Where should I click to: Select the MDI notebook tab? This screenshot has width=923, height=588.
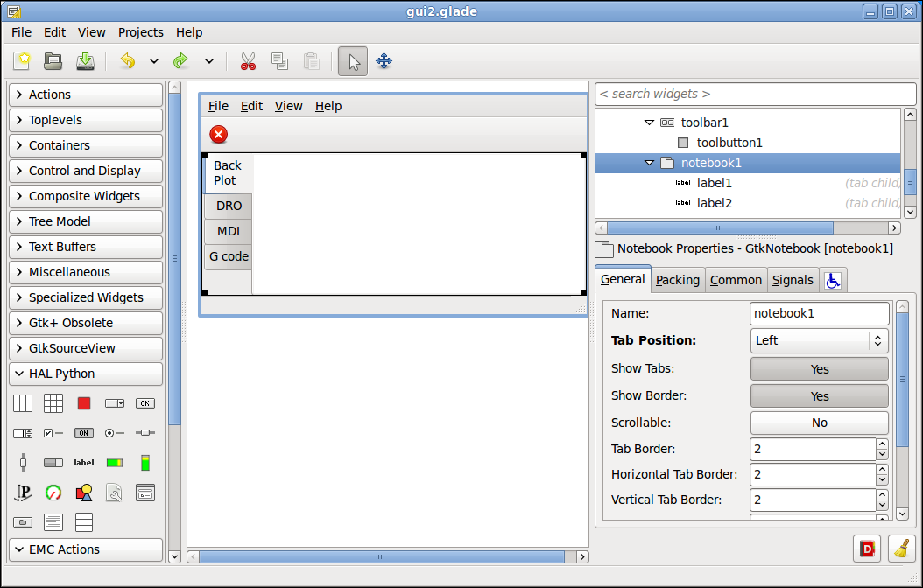(229, 231)
